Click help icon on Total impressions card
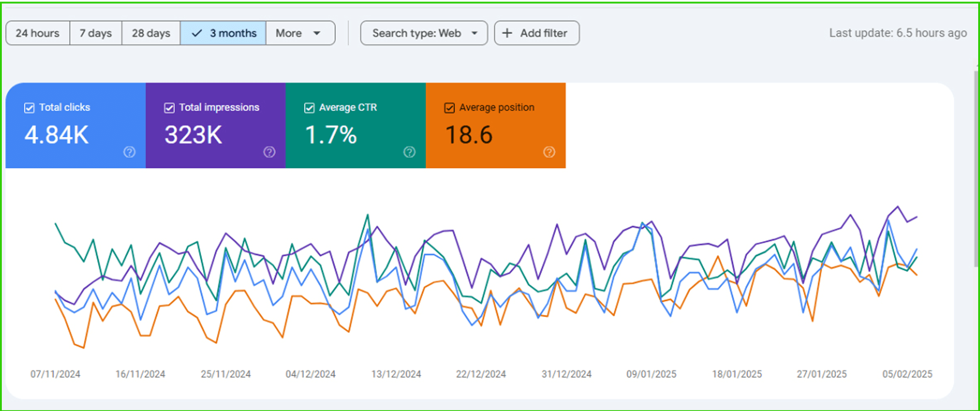Viewport: 980px width, 411px height. (x=269, y=152)
